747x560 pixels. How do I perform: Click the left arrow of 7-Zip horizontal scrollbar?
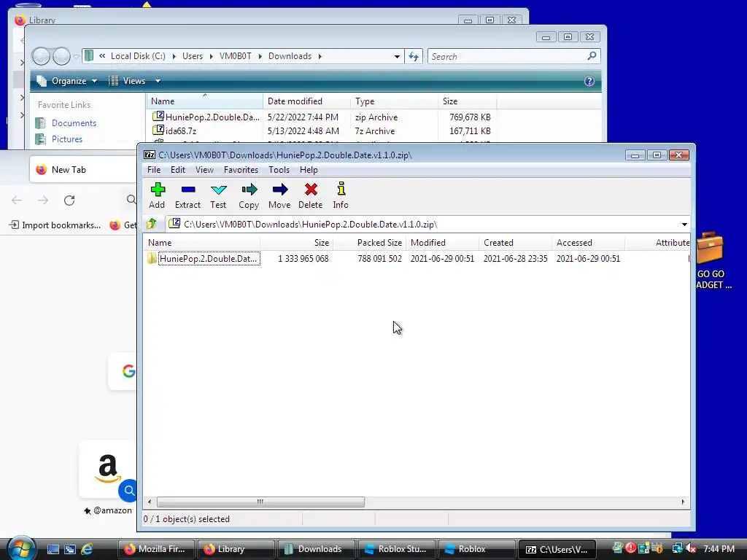(150, 502)
